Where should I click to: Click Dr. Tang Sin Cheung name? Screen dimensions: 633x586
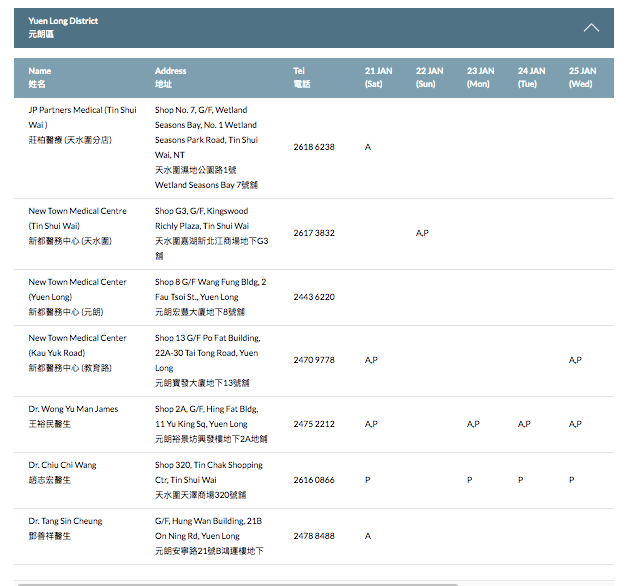tap(65, 521)
